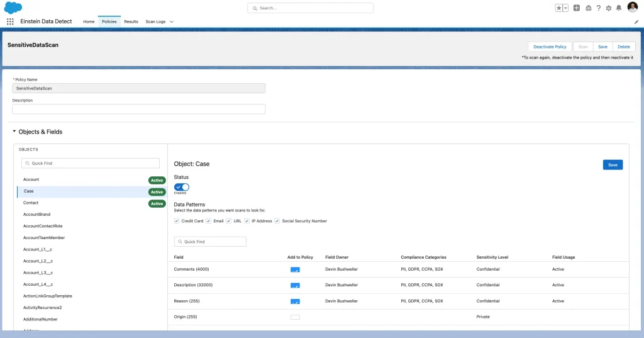Open the App Launcher grid icon

click(10, 21)
